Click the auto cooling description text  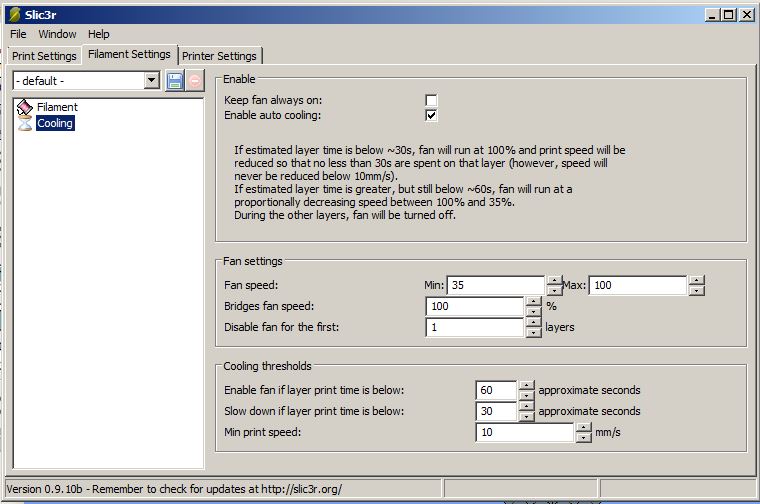coord(429,182)
